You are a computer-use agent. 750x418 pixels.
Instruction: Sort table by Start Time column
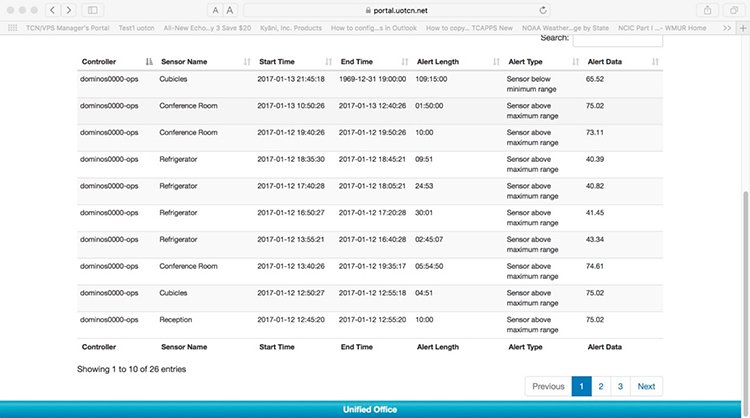tap(295, 62)
